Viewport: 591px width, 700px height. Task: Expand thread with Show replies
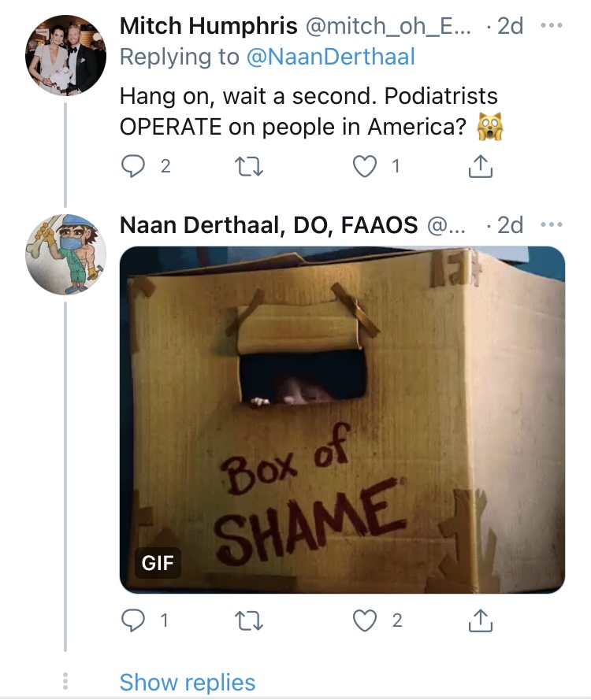pyautogui.click(x=188, y=682)
